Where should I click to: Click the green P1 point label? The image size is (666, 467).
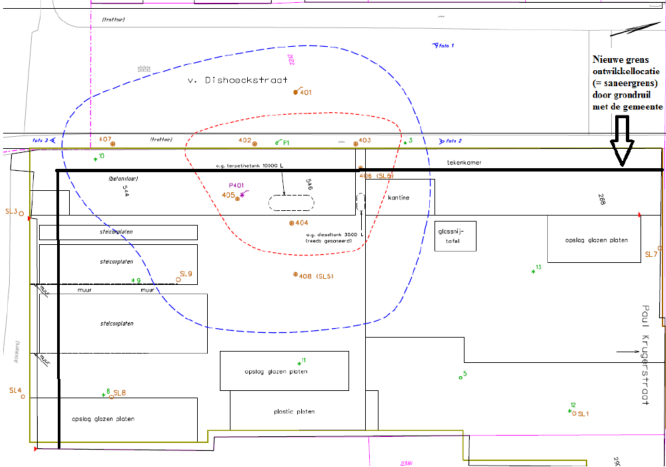coord(286,143)
